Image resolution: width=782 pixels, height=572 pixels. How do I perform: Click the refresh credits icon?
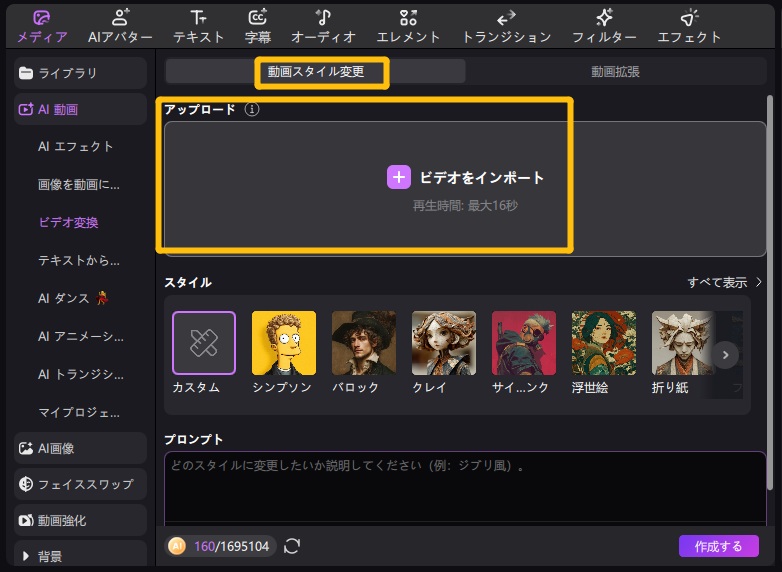293,546
